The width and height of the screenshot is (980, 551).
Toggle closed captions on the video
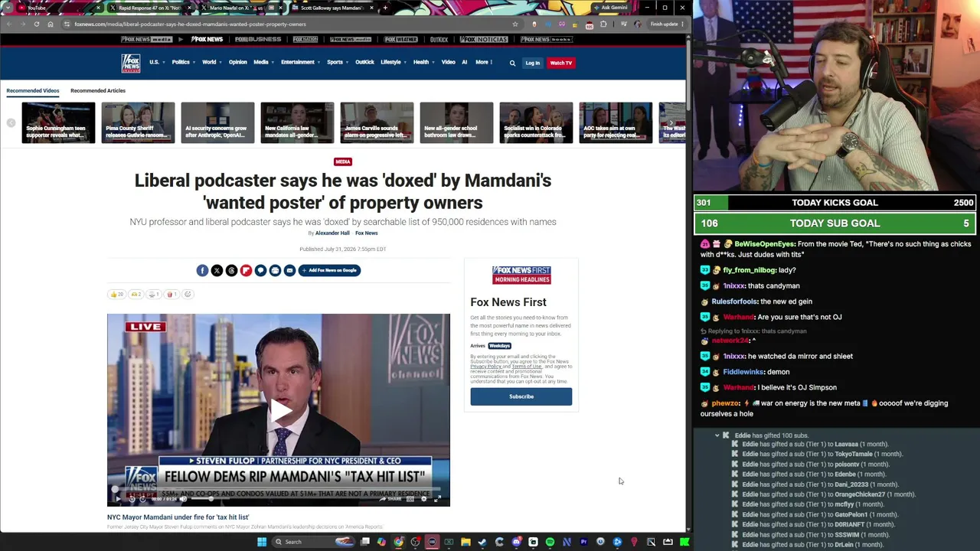pos(410,499)
